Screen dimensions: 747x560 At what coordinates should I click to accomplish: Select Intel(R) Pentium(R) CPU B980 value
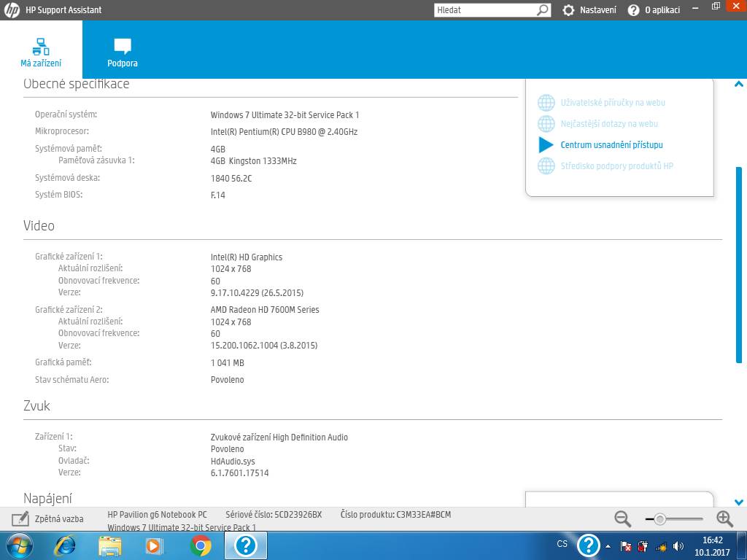click(x=284, y=132)
